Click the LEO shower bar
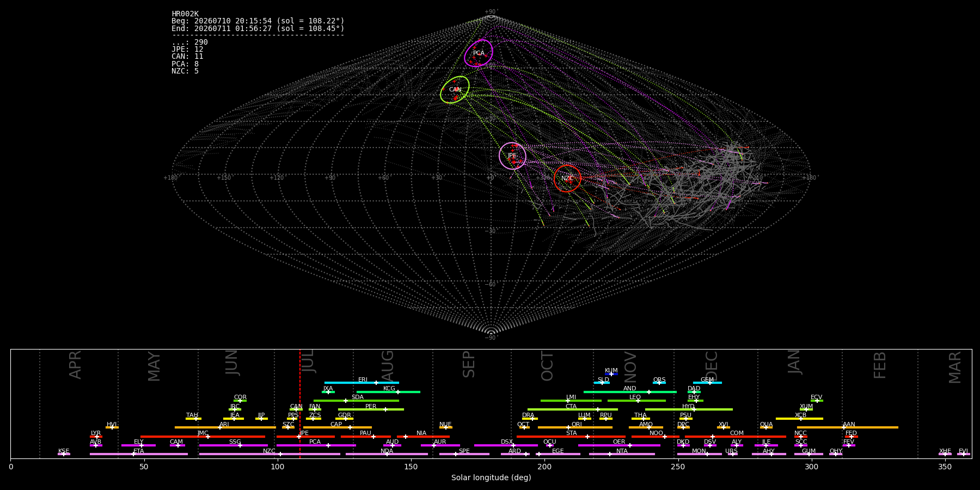The height and width of the screenshot is (490, 980). pyautogui.click(x=636, y=401)
